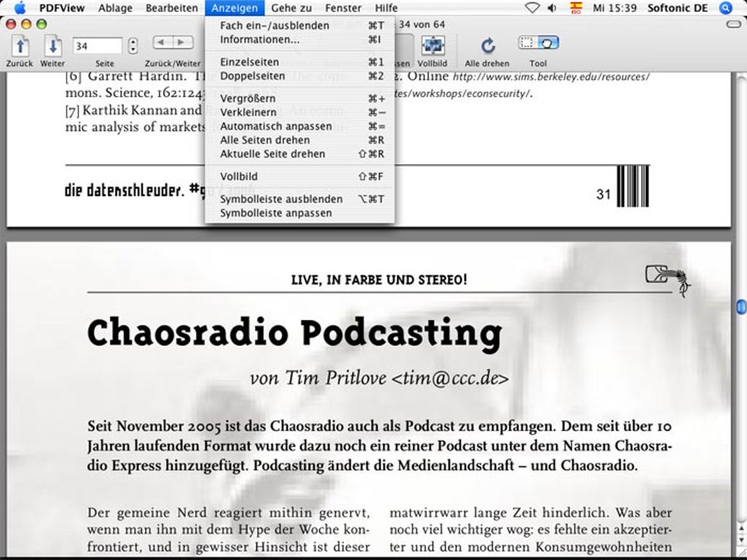Click the Zurück/Weiter backward history arrow
Image resolution: width=747 pixels, height=560 pixels.
click(160, 42)
